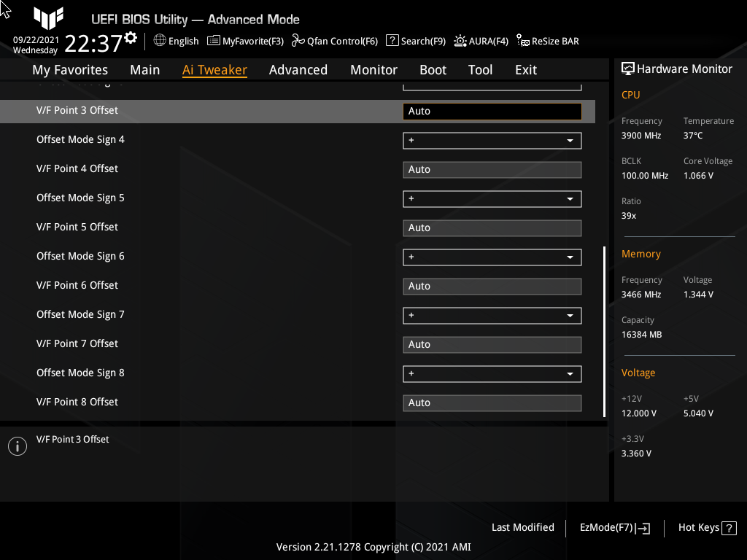Click the memory capacity 16384 MB value

tap(641, 335)
